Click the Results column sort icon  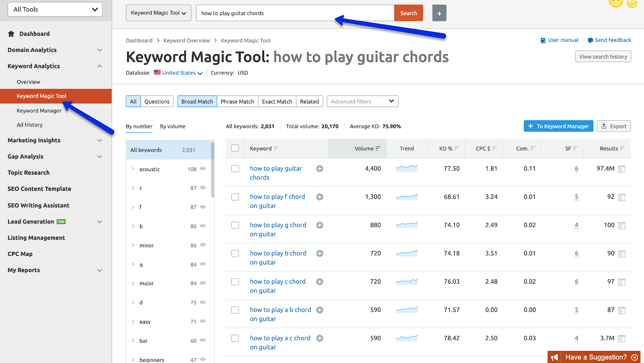pos(623,148)
